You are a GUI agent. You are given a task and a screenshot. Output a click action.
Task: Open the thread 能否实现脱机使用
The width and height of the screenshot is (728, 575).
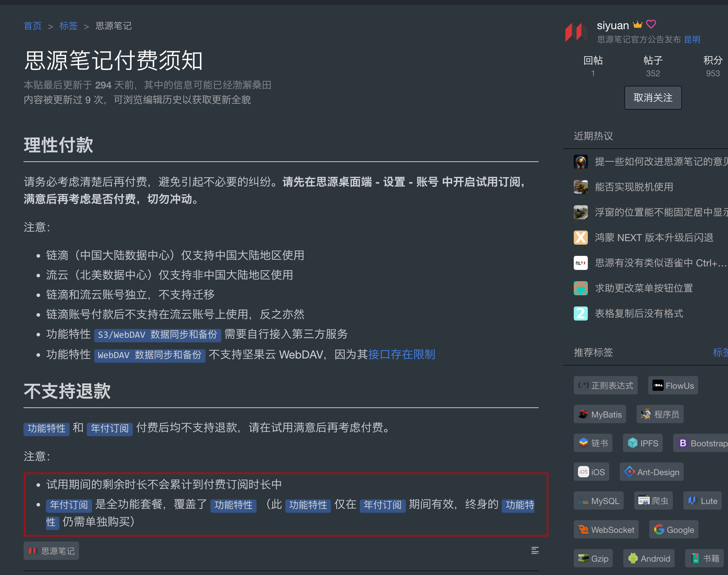pos(634,187)
